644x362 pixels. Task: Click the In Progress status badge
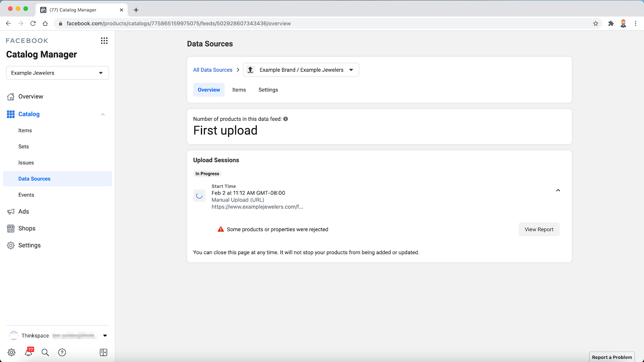207,174
